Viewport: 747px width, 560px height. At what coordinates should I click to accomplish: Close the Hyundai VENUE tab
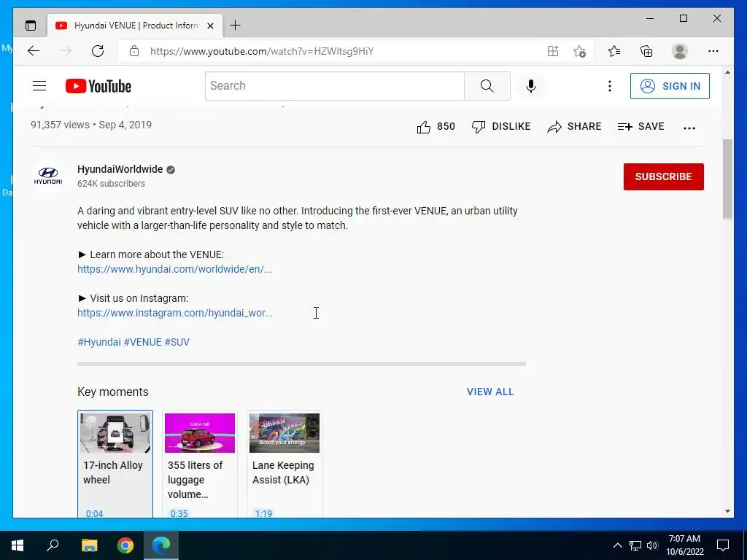[210, 26]
